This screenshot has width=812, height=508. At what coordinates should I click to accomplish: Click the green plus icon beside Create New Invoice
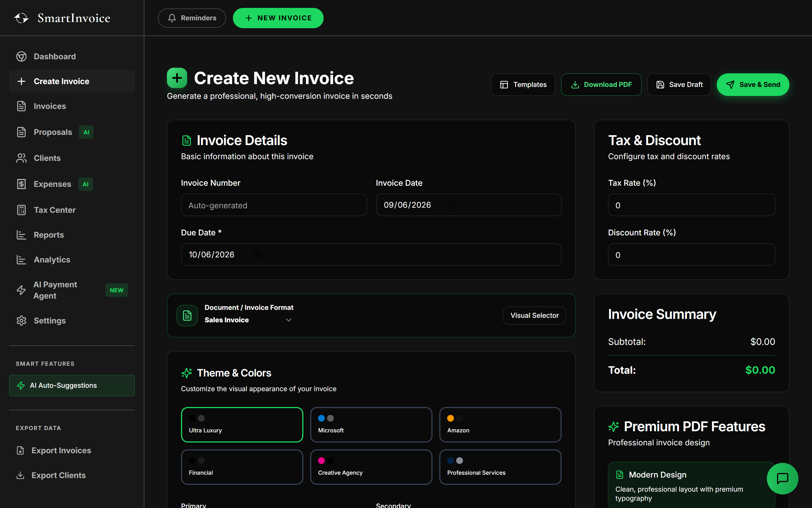coord(177,78)
